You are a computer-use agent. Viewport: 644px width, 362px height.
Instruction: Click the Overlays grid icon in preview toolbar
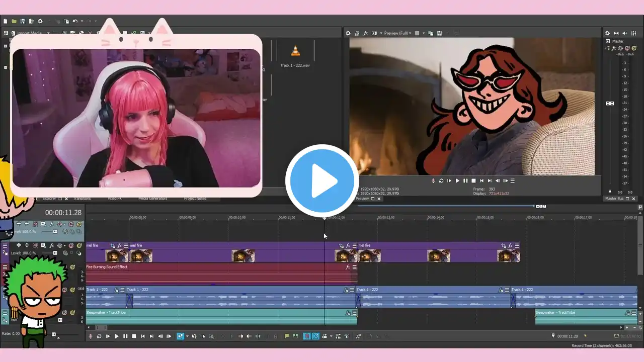(x=417, y=33)
